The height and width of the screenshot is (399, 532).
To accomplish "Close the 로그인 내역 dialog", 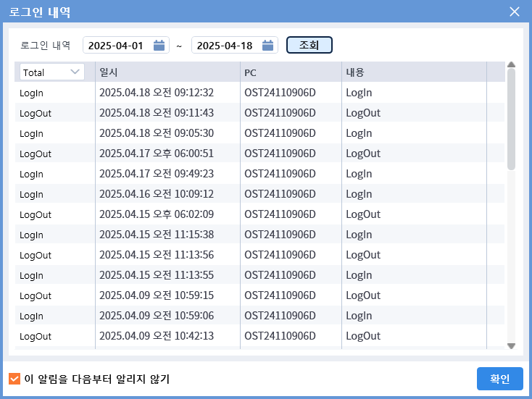I will (515, 12).
